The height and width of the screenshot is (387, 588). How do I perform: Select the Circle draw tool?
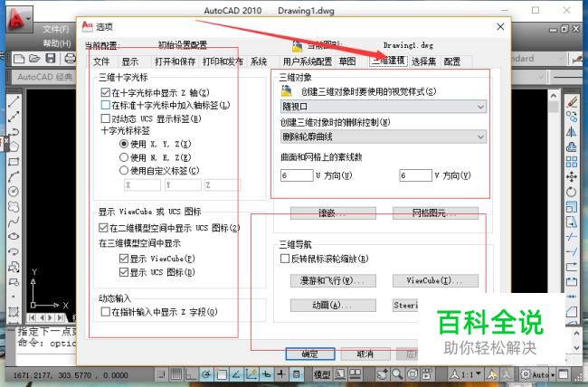click(14, 192)
